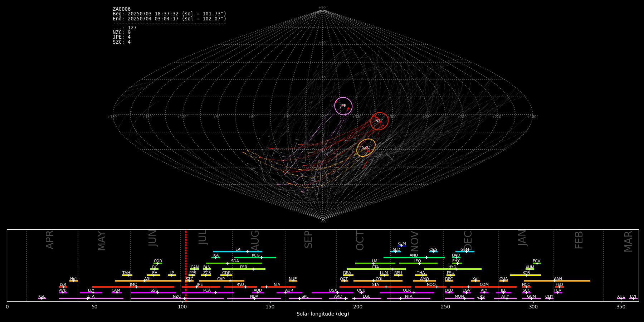Click the +90° label at map top

click(x=323, y=8)
